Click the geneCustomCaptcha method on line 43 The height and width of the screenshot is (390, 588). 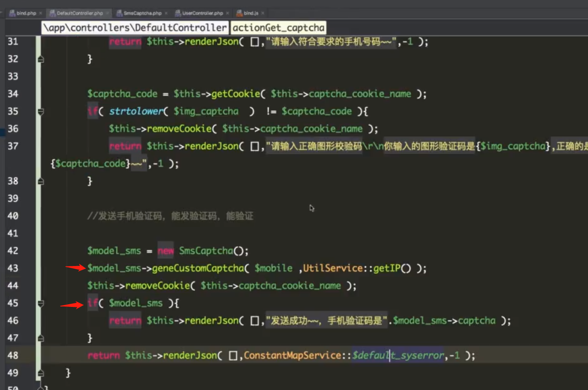[x=198, y=268]
